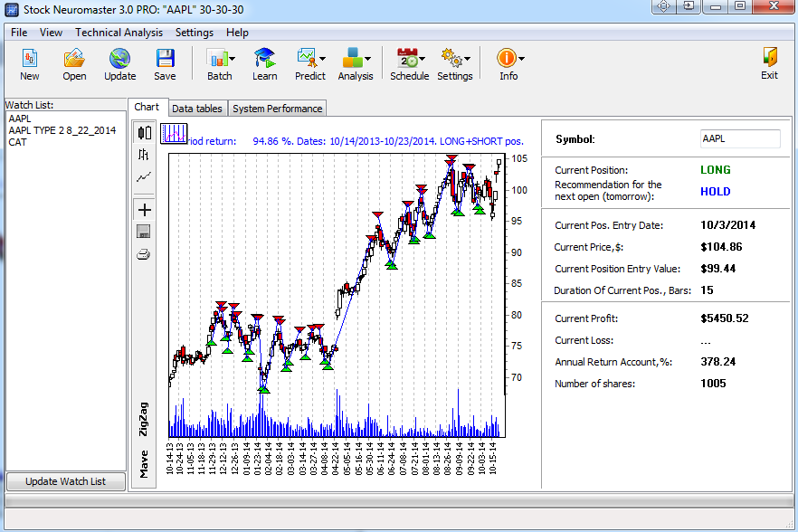Click the Update Watch List button
Image resolution: width=798 pixels, height=532 pixels.
66,481
